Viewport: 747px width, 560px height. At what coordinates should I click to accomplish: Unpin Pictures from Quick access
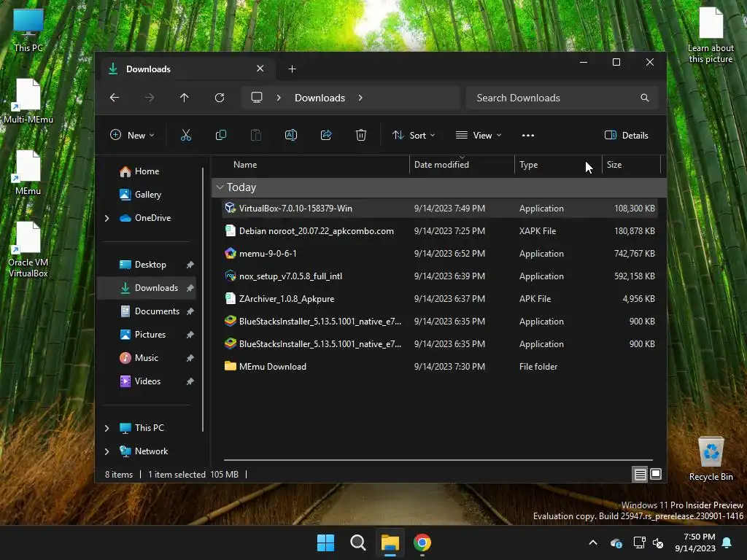click(190, 334)
